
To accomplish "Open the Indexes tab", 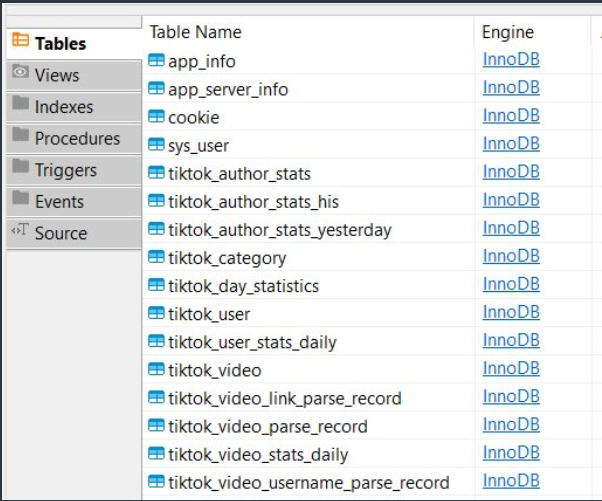I will 74,107.
